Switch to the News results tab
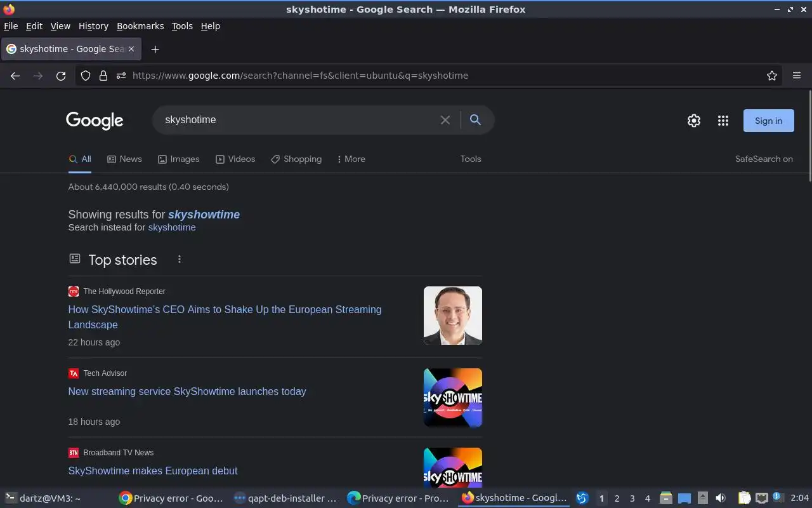The width and height of the screenshot is (812, 508). [124, 159]
